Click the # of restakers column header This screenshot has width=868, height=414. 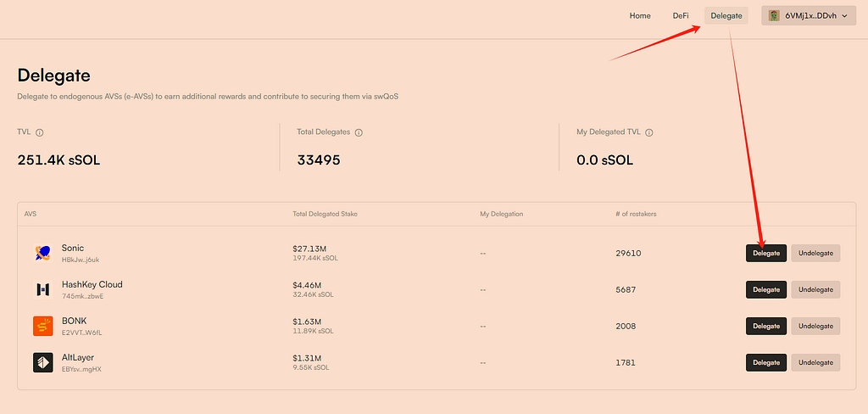pos(636,214)
